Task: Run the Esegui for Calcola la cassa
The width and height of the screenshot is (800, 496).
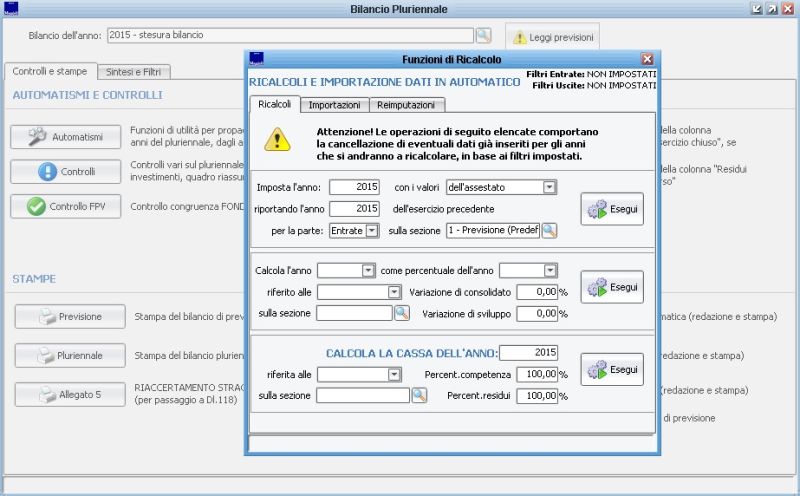Action: pos(611,369)
